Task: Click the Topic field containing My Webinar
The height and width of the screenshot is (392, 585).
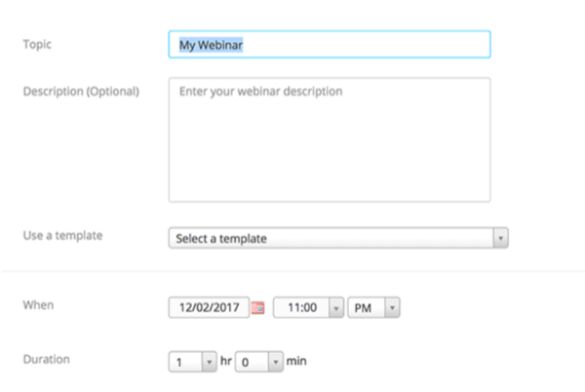Action: (x=329, y=45)
